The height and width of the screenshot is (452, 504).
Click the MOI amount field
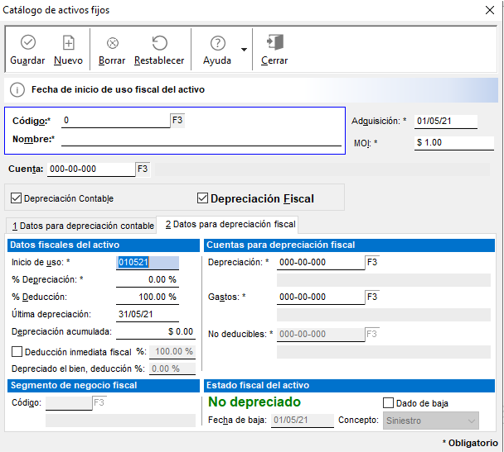(454, 143)
